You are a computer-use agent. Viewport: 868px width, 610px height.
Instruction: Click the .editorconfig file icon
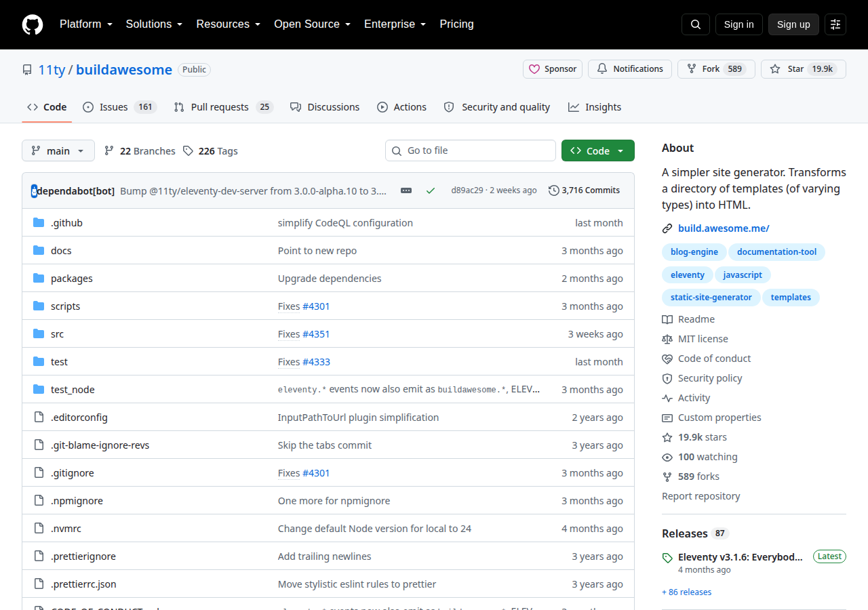tap(39, 418)
